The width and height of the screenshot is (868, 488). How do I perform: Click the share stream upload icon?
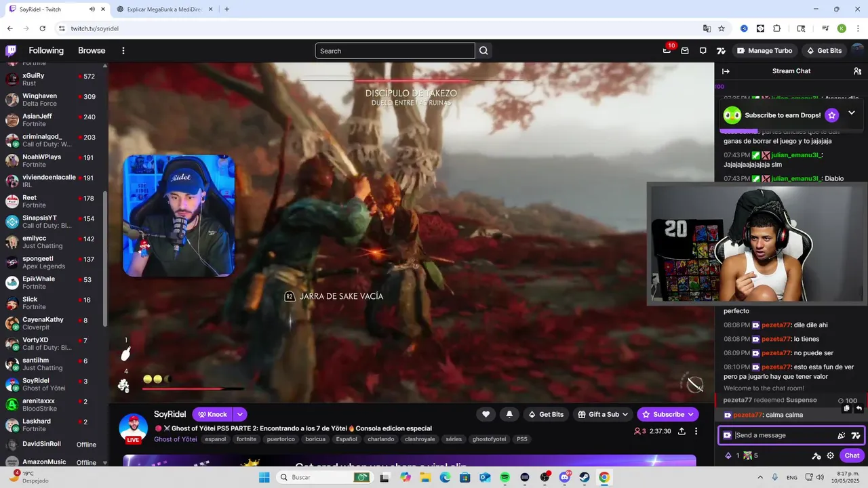(681, 431)
